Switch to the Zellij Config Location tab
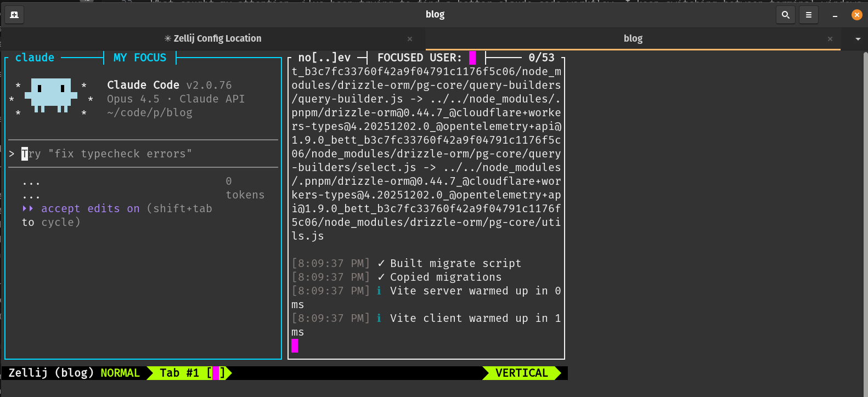This screenshot has width=868, height=397. pyautogui.click(x=213, y=38)
